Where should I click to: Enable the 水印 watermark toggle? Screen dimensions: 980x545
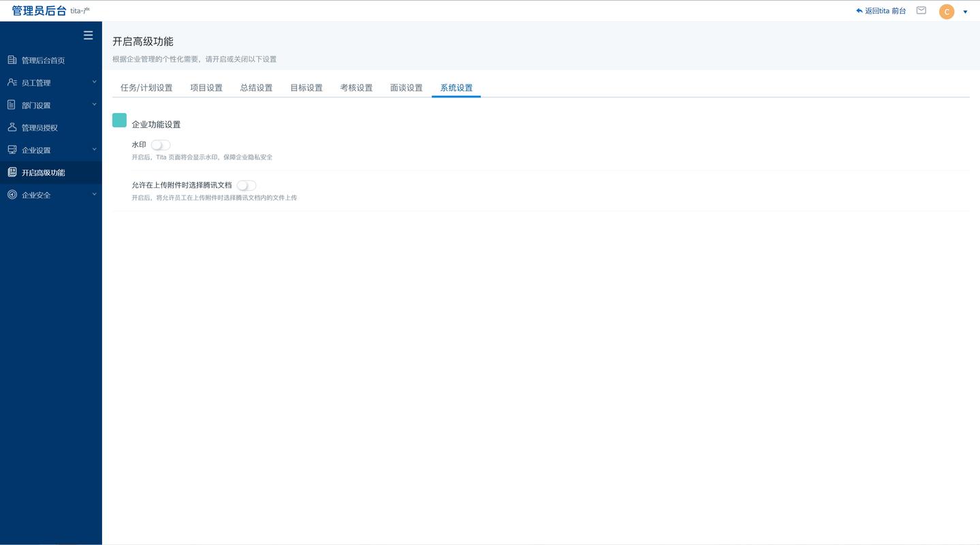tap(161, 145)
